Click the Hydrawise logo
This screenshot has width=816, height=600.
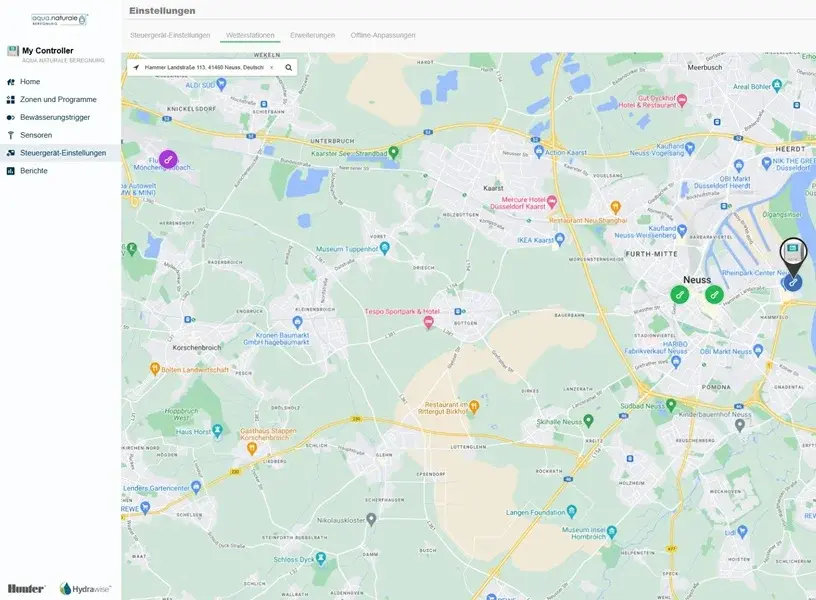pyautogui.click(x=85, y=589)
